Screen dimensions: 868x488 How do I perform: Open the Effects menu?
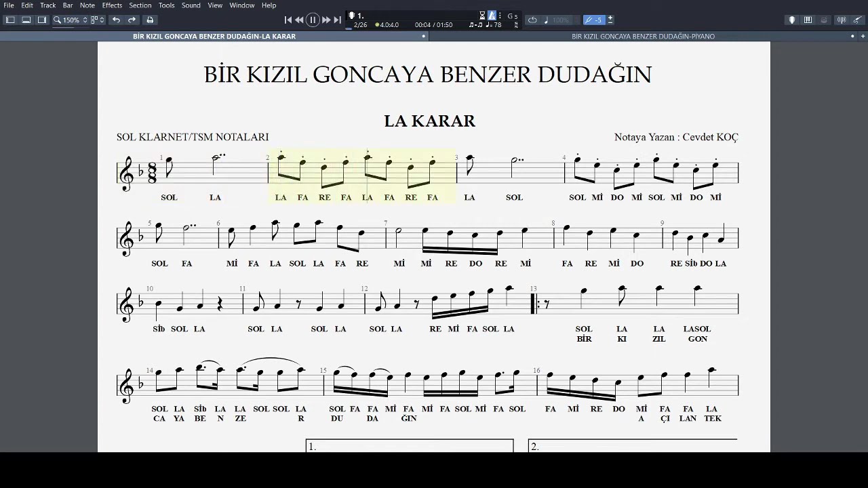click(x=112, y=5)
